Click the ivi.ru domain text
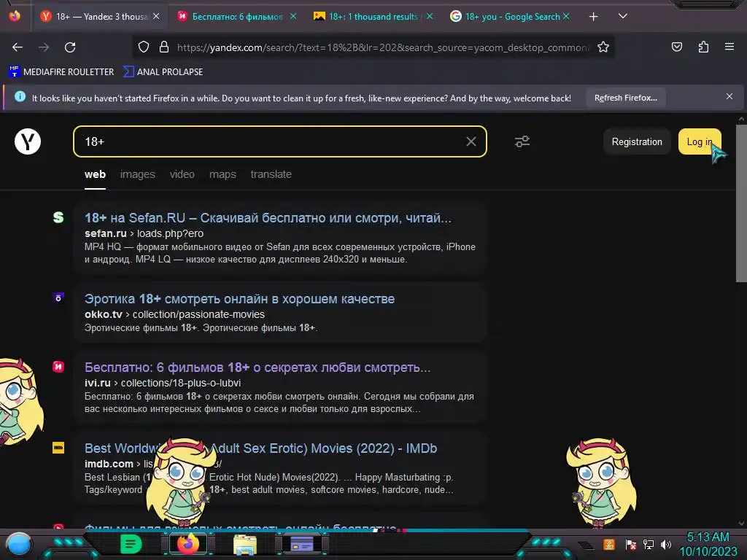This screenshot has width=747, height=560. point(97,383)
